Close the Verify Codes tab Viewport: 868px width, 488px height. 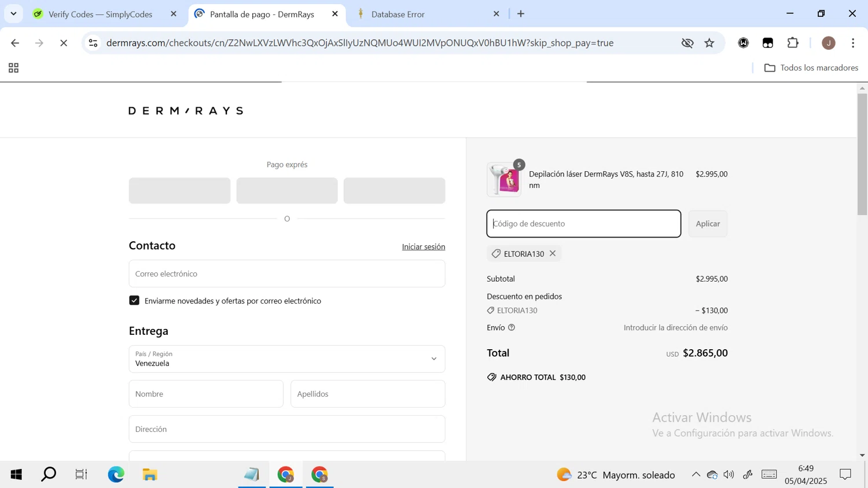173,14
